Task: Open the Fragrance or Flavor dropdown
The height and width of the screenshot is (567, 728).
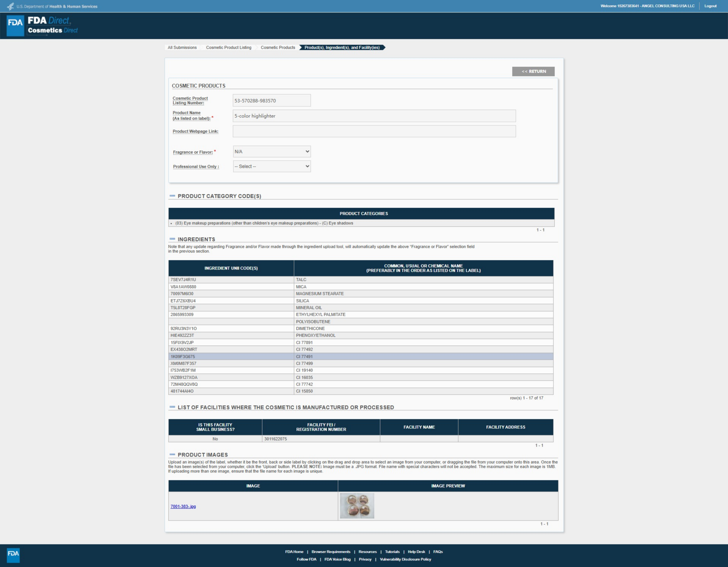Action: (272, 152)
